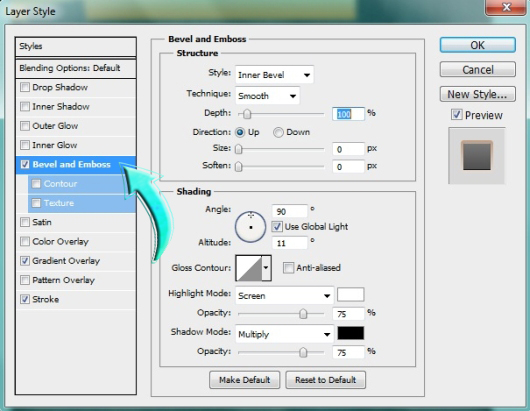This screenshot has height=411, width=530.
Task: Click the Make Default button
Action: click(x=244, y=380)
